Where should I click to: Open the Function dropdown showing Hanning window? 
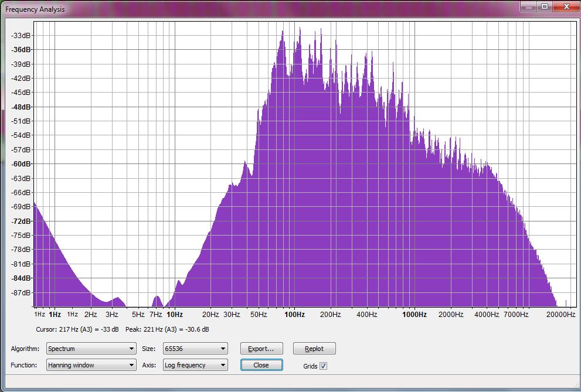click(x=91, y=365)
